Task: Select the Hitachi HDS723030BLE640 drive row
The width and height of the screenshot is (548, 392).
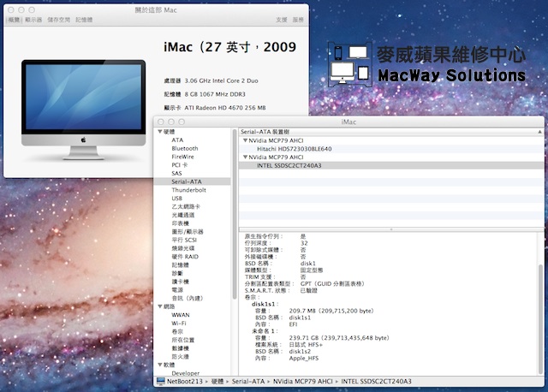Action: pyautogui.click(x=391, y=149)
